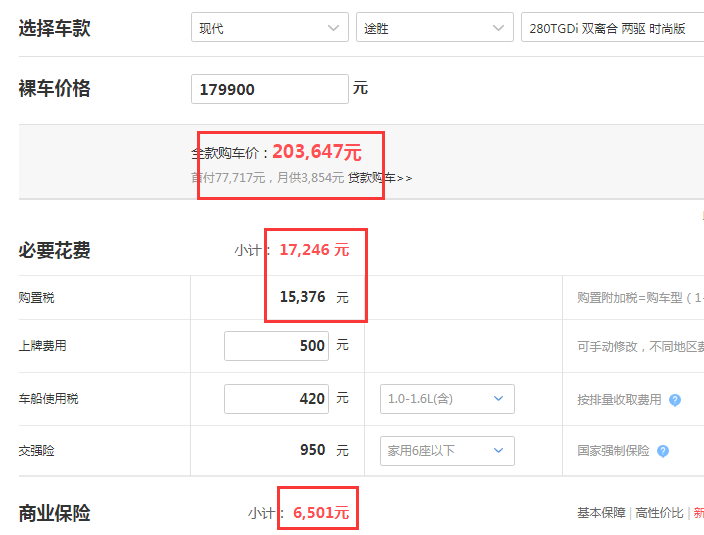Click the 商业保险 subtotal 6,501元

coord(321,513)
